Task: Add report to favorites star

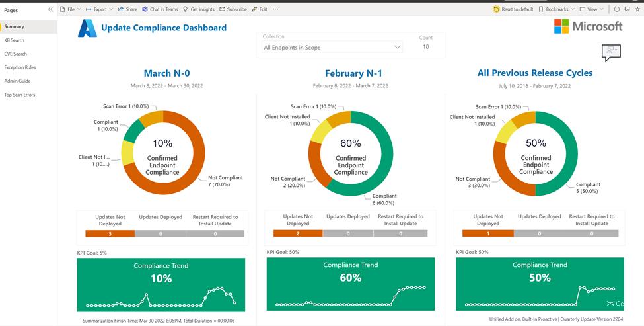Action: (x=636, y=9)
